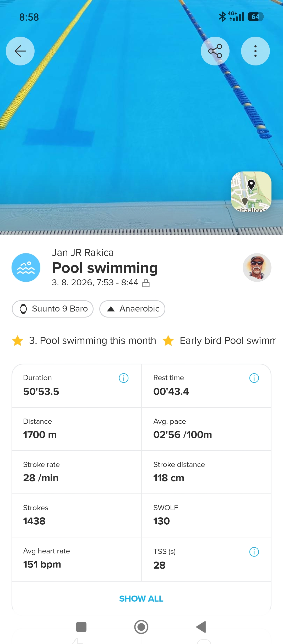Tap the Pool swimming this month achievement
Image resolution: width=283 pixels, height=644 pixels.
click(x=84, y=341)
